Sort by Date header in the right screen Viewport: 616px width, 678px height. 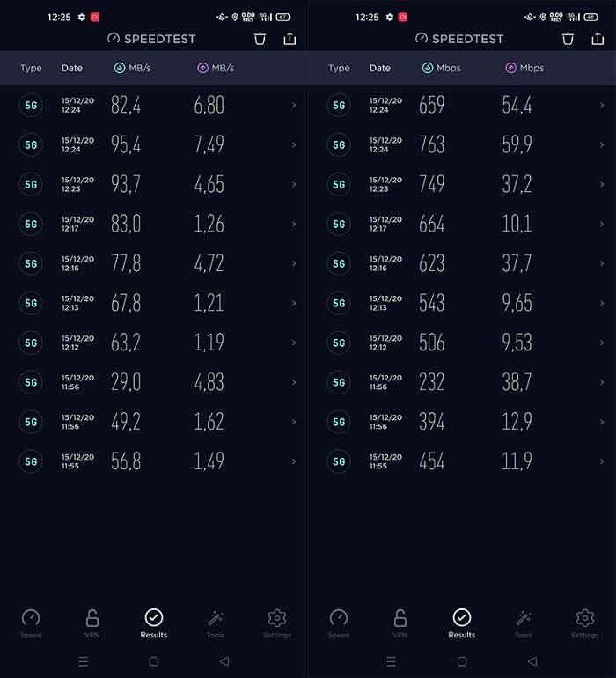click(379, 68)
